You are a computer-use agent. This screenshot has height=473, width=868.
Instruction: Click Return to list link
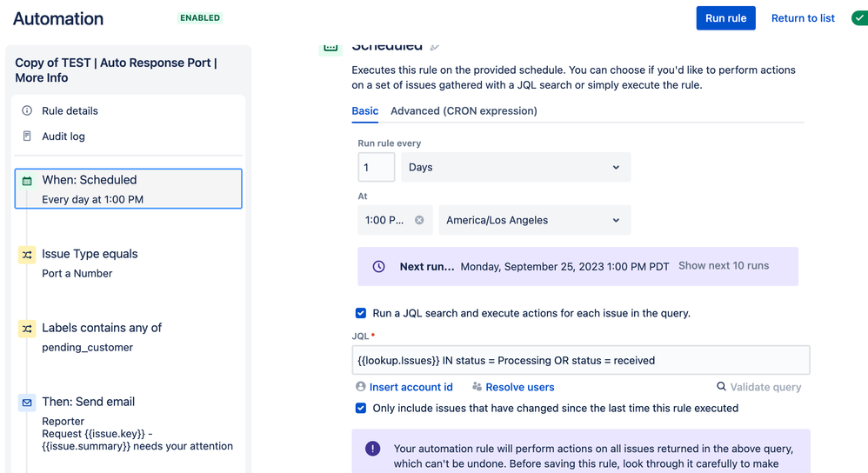803,18
